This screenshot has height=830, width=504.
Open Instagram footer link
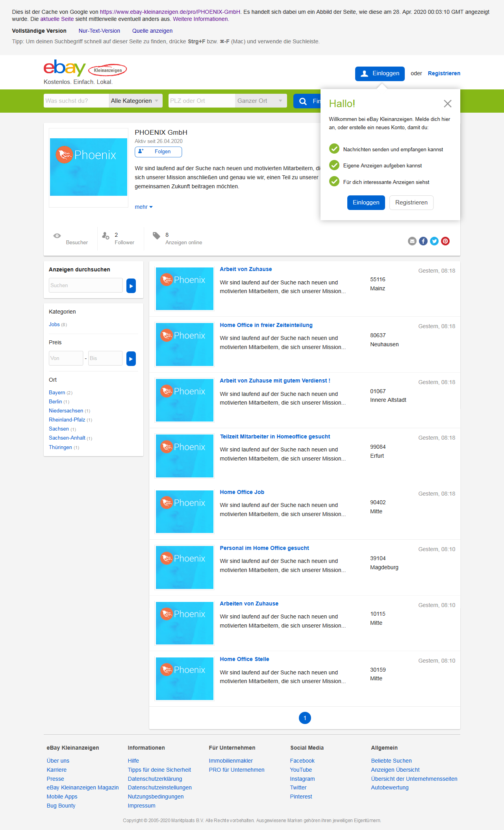coord(302,779)
